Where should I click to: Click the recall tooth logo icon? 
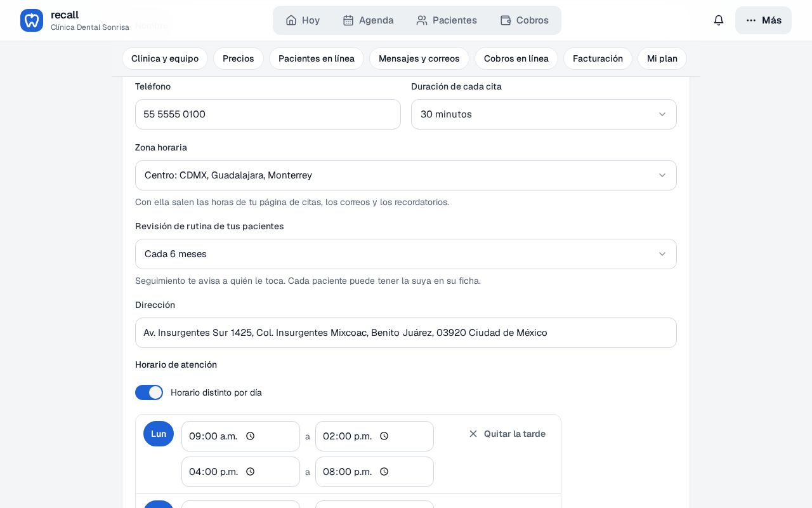(32, 20)
